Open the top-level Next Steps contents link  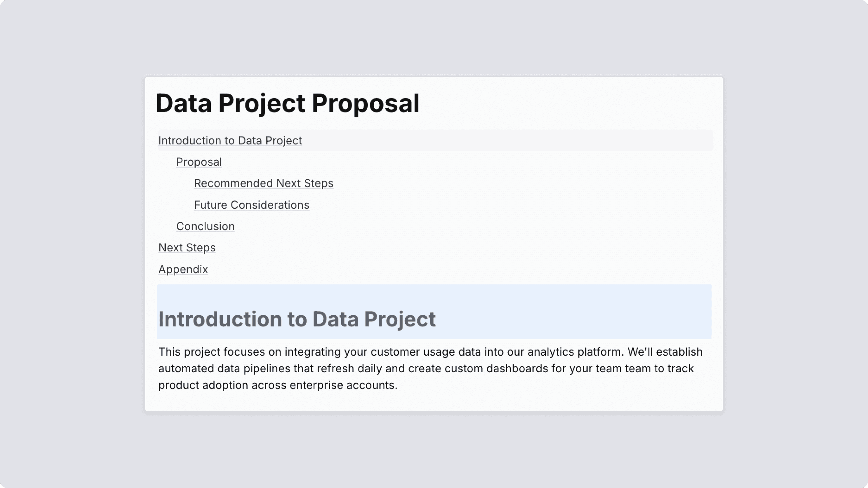(x=187, y=248)
